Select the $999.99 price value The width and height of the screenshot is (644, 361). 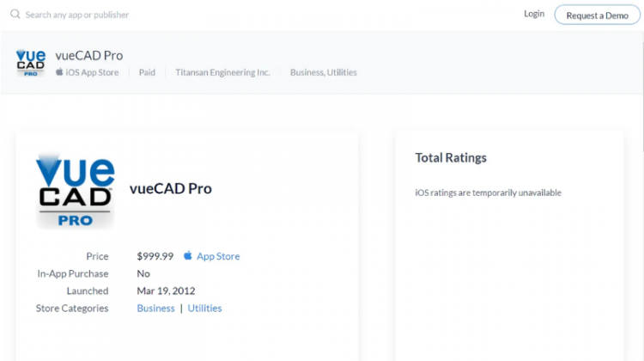point(155,256)
